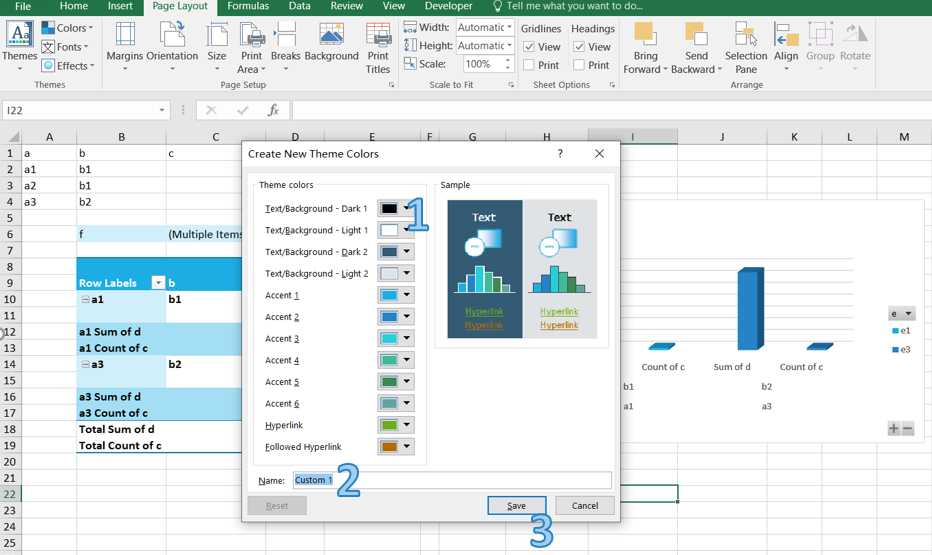Open the File menu tab
This screenshot has height=555, width=932.
tap(22, 7)
